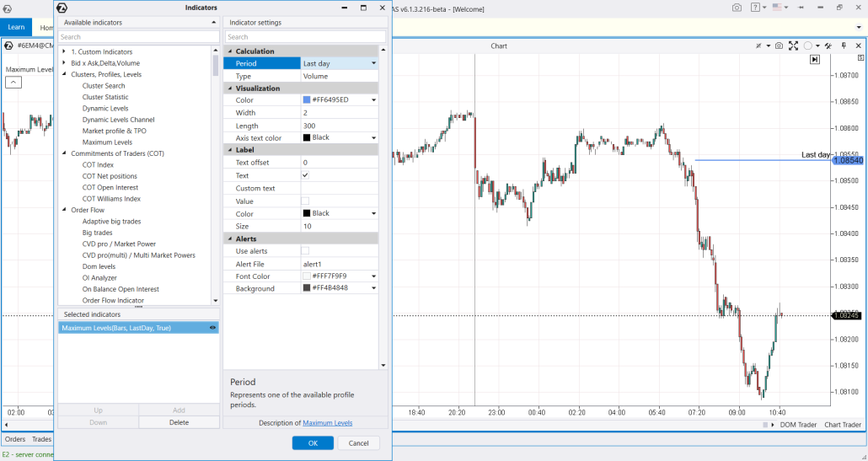The image size is (868, 461).
Task: Click the chart panel snapshot camera icon
Action: click(779, 46)
